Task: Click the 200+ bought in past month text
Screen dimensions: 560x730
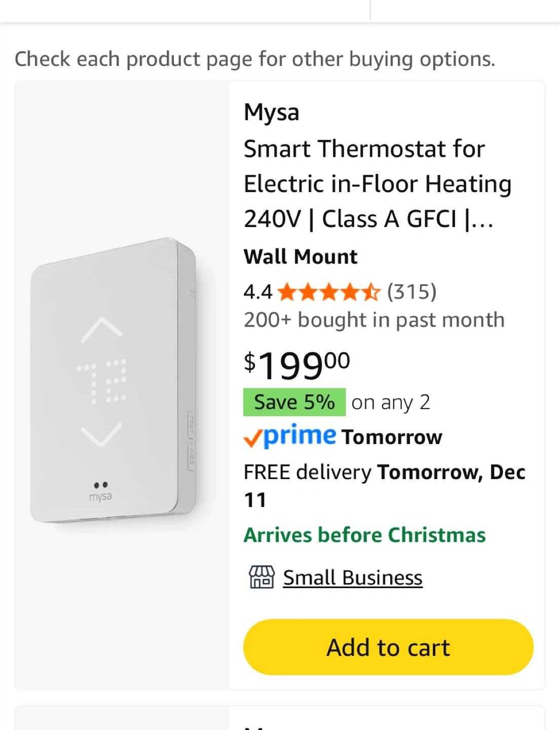Action: click(x=374, y=320)
